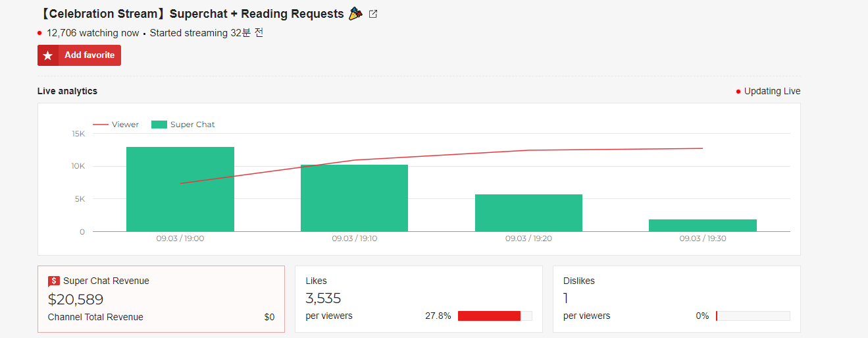Click the Dislikes per viewers progress bar
Screen dimensions: 868x338
[x=753, y=316]
